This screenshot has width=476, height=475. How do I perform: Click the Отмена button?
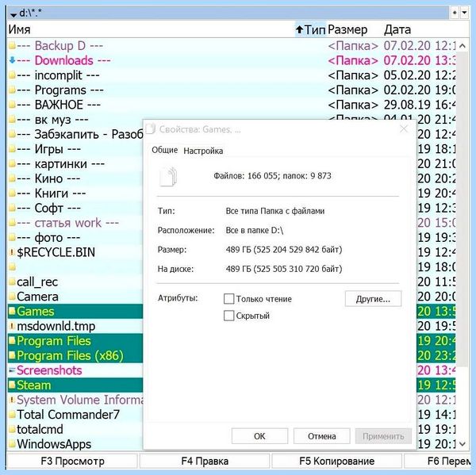322,436
